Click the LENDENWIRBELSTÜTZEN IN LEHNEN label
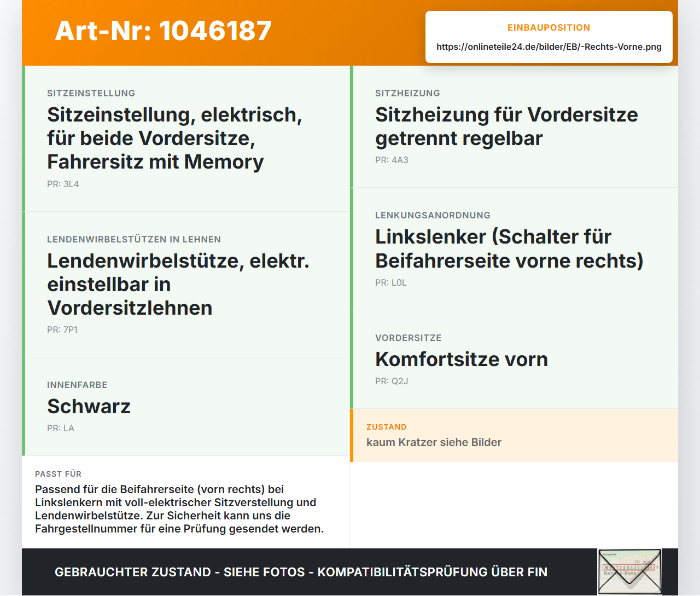The width and height of the screenshot is (700, 596). (134, 239)
